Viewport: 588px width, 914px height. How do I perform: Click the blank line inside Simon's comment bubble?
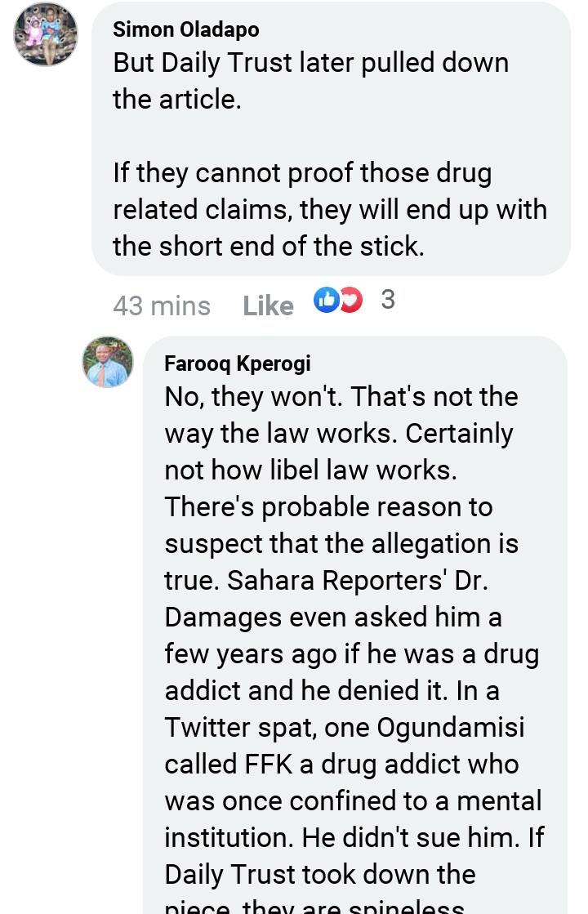coord(331,136)
